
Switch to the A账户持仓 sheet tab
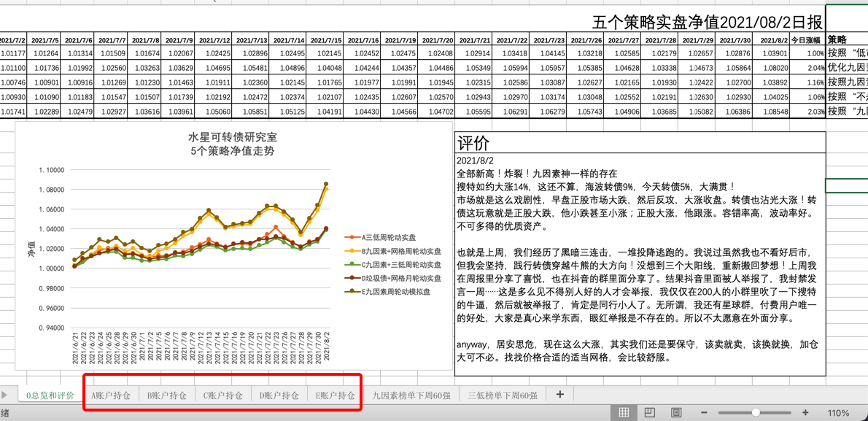[111, 395]
